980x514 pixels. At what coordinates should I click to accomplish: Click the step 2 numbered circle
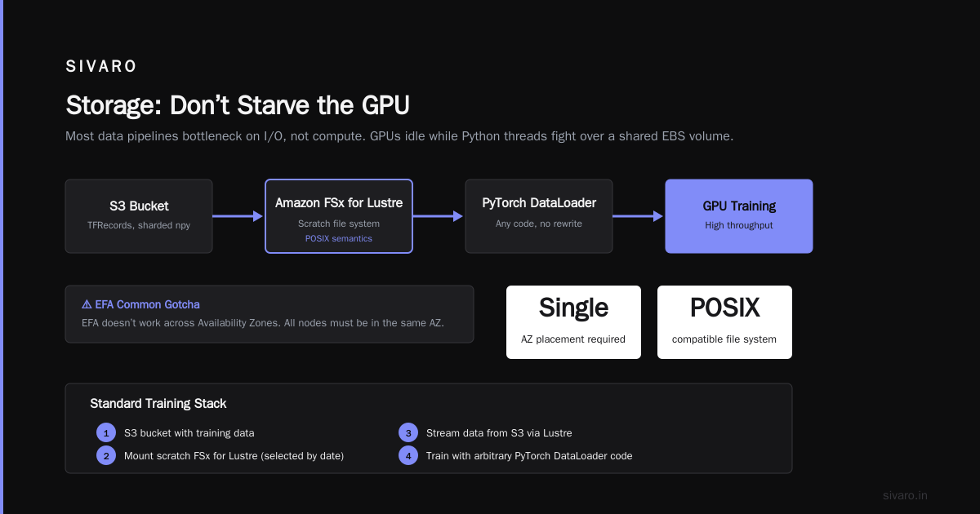click(x=106, y=455)
